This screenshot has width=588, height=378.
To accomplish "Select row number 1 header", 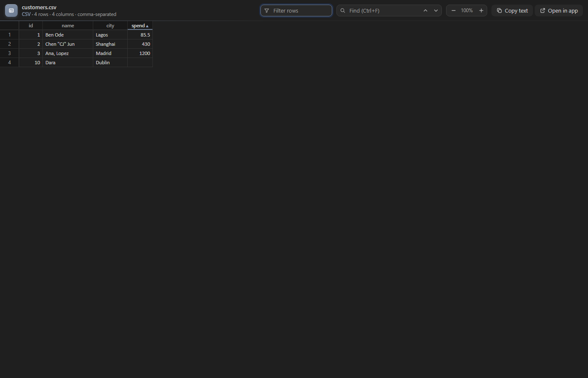I will click(x=9, y=35).
